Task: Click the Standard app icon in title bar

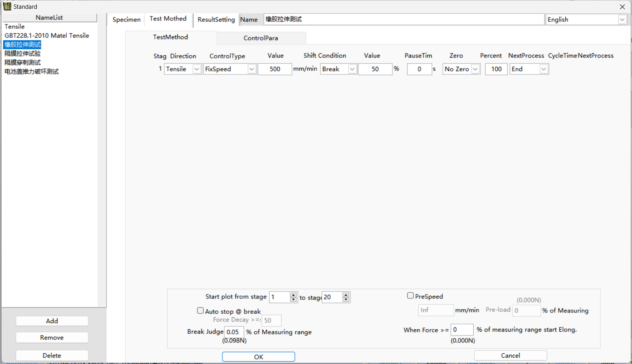Action: pyautogui.click(x=7, y=6)
